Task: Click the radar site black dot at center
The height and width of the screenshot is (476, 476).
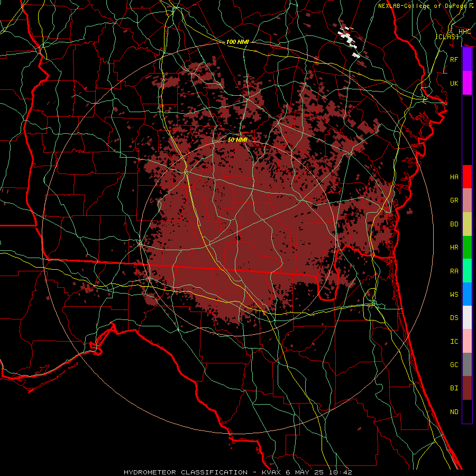Action: tap(238, 238)
